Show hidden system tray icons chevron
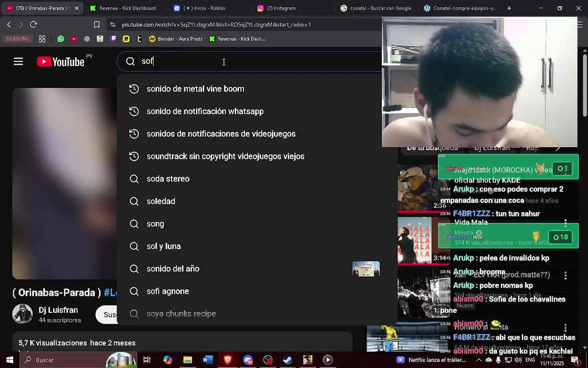Image resolution: width=588 pixels, height=368 pixels. coord(478,360)
